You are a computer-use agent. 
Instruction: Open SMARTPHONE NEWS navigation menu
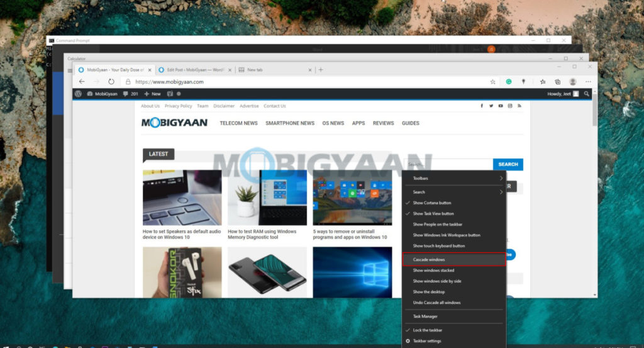290,123
